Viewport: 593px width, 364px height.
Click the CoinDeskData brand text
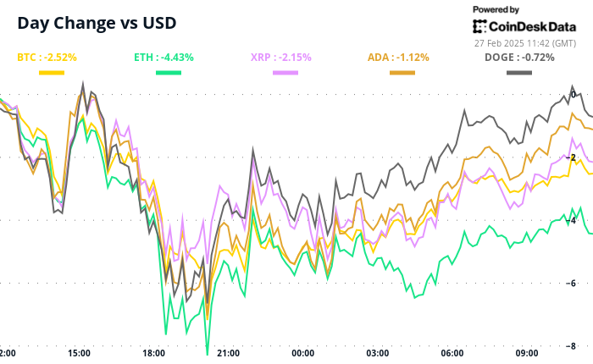coord(532,25)
